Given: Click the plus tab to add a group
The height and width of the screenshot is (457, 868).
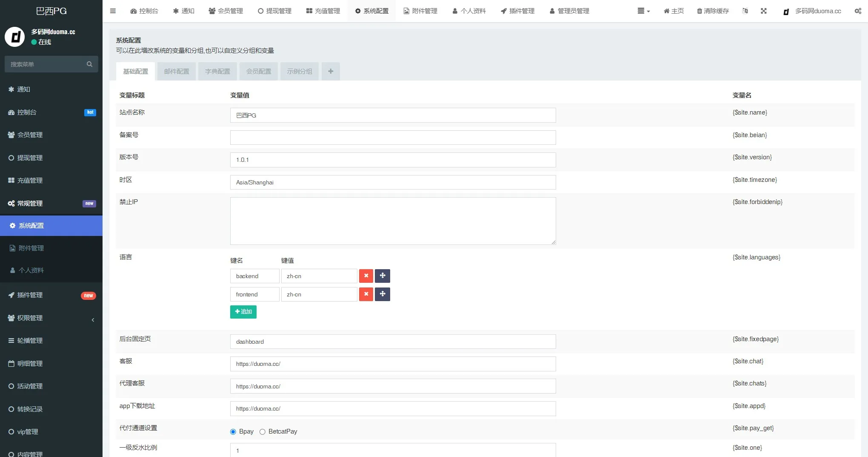Looking at the screenshot, I should (x=331, y=71).
